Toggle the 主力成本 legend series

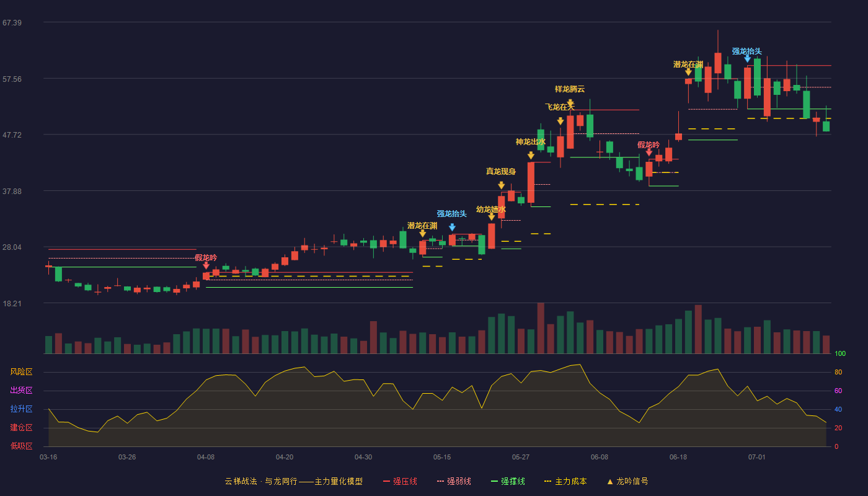click(565, 481)
